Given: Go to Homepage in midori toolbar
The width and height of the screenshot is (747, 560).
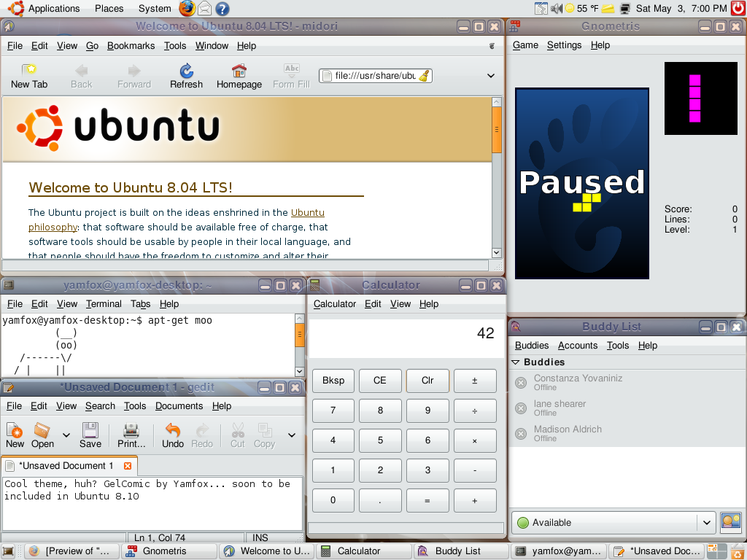Looking at the screenshot, I should click(x=239, y=76).
